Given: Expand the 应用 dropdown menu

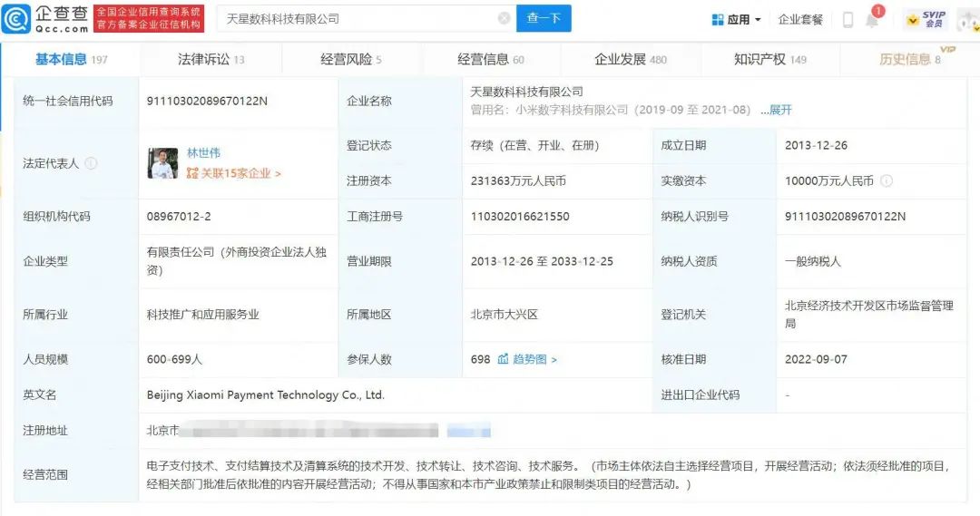Looking at the screenshot, I should tap(736, 19).
